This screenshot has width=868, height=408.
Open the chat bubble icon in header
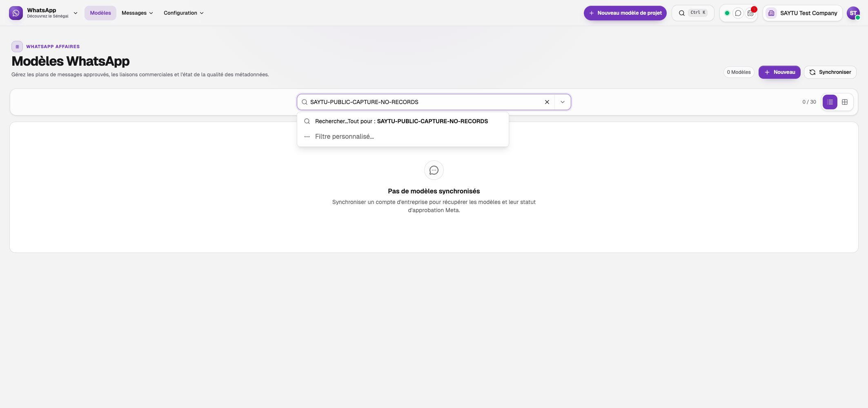(x=738, y=13)
